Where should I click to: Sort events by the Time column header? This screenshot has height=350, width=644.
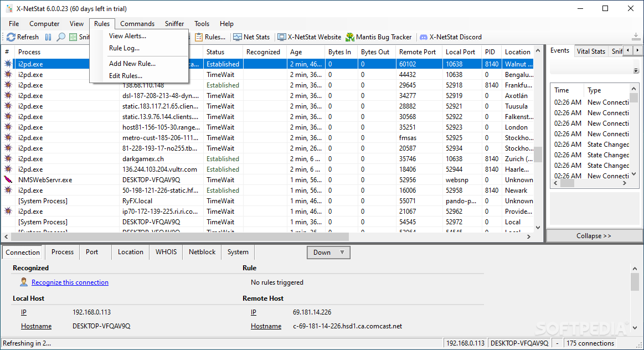[567, 90]
